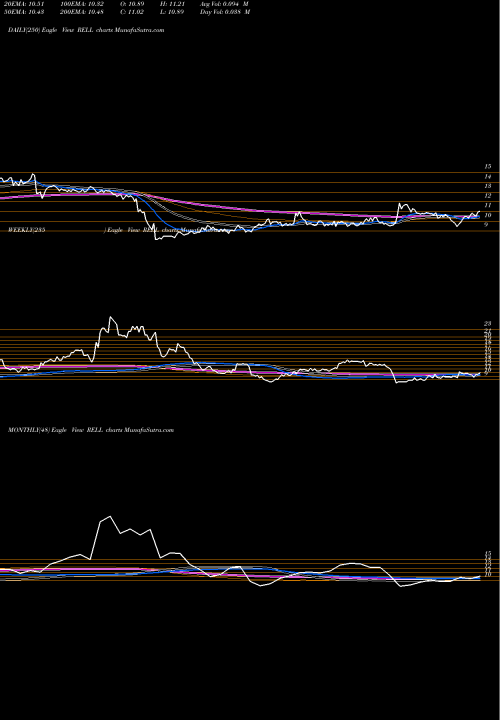Image resolution: width=500 pixels, height=720 pixels.
Task: Click the 12 price label on daily axis
Action: pyautogui.click(x=488, y=196)
